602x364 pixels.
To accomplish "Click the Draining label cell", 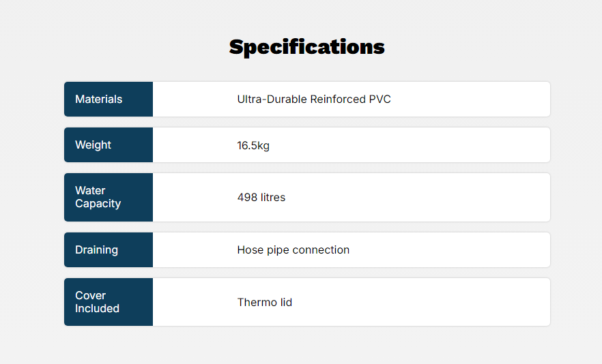I will click(108, 250).
